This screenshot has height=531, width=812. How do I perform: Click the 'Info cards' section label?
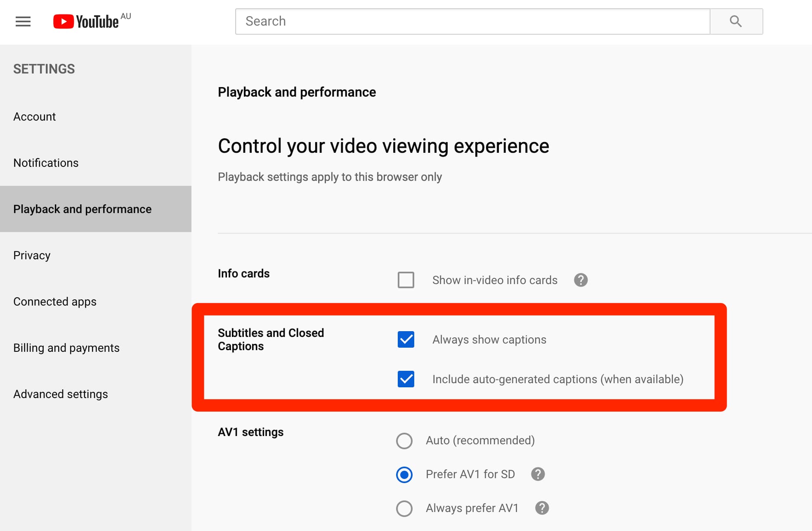pyautogui.click(x=243, y=273)
